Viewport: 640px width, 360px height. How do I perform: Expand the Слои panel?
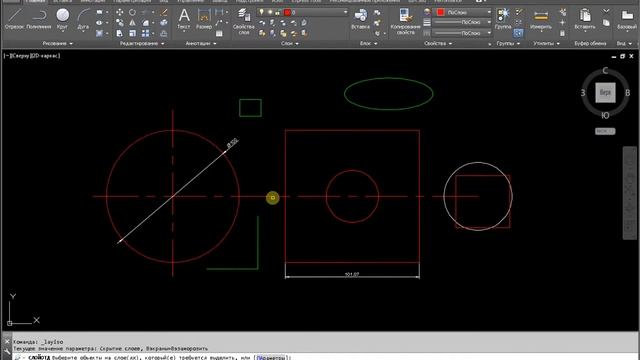(x=290, y=43)
